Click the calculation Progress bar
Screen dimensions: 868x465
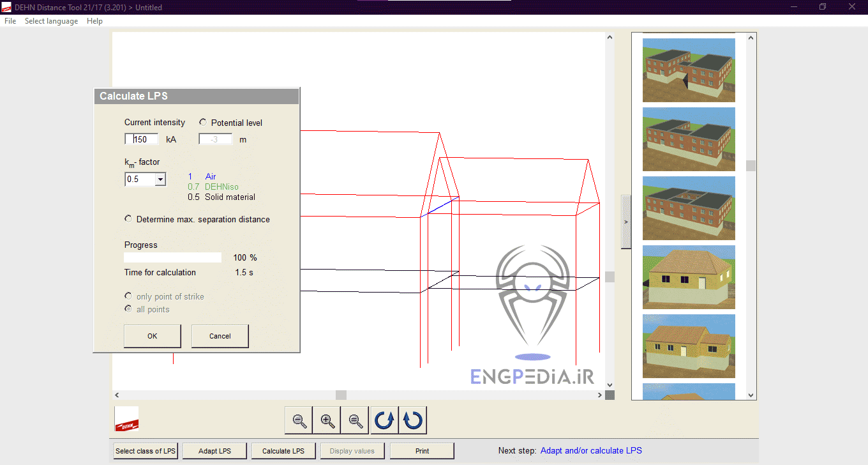[172, 257]
